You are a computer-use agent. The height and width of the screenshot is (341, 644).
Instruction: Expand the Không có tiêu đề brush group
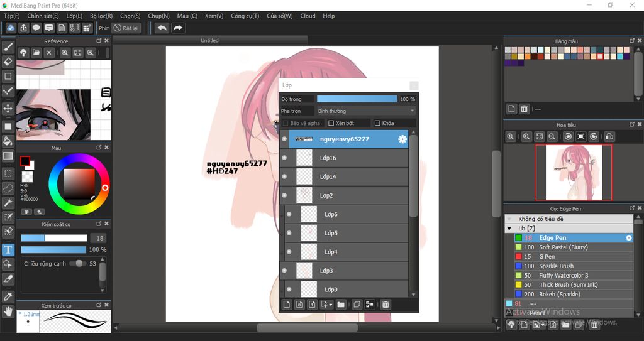pyautogui.click(x=509, y=219)
